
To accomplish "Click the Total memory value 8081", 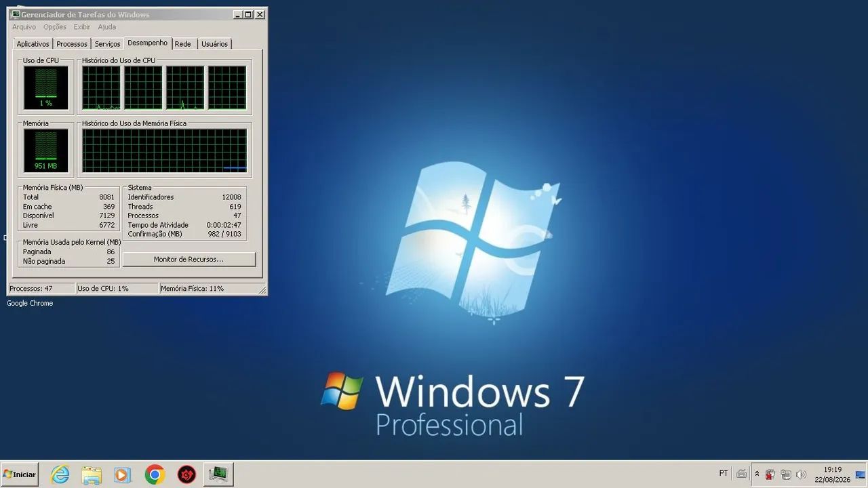I will [x=106, y=197].
